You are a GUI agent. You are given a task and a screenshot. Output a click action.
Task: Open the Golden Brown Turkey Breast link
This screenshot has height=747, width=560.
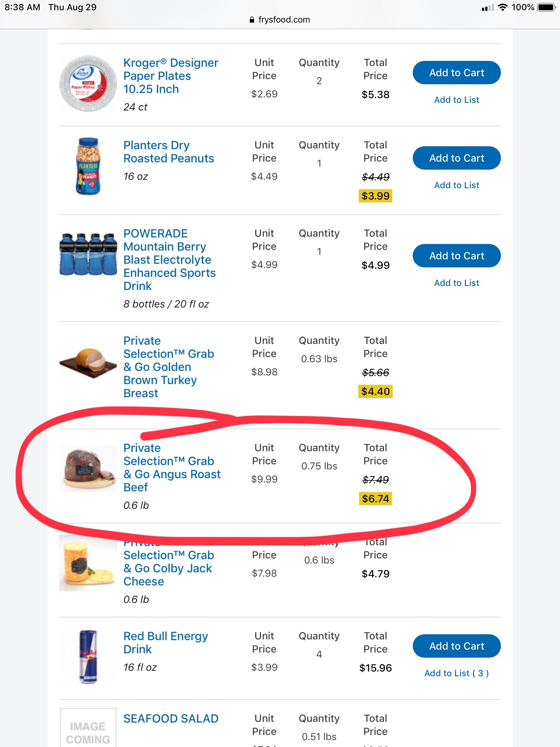pos(168,367)
